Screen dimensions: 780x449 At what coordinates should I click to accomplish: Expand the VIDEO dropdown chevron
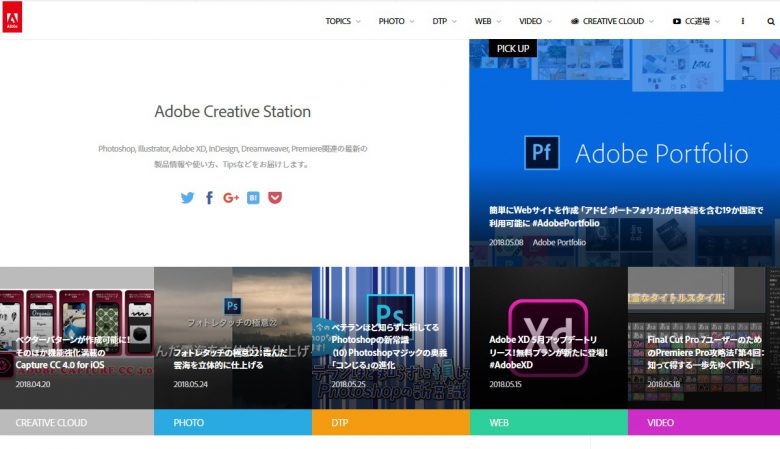tap(549, 21)
